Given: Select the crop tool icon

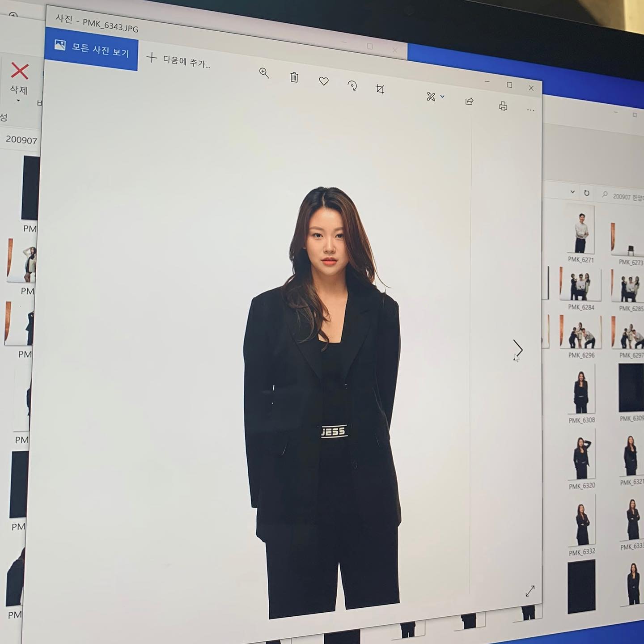Looking at the screenshot, I should click(x=380, y=89).
